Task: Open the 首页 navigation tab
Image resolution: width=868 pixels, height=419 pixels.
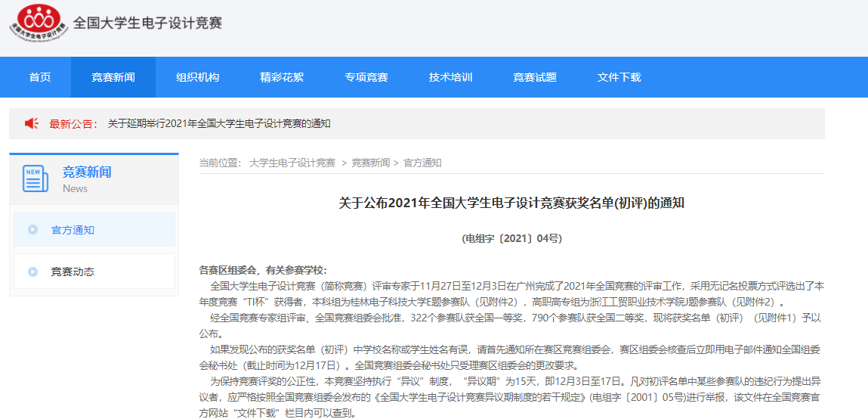Action: 40,77
